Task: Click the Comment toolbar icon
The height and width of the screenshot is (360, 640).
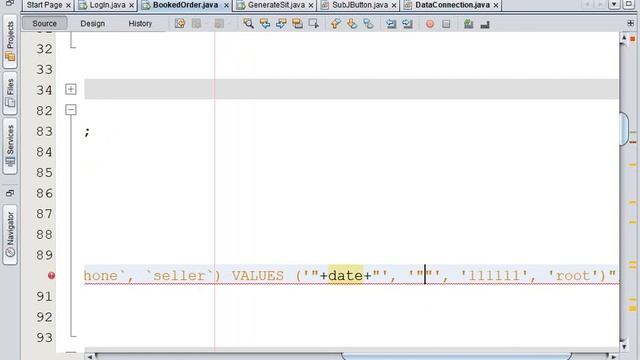Action: pyautogui.click(x=469, y=24)
